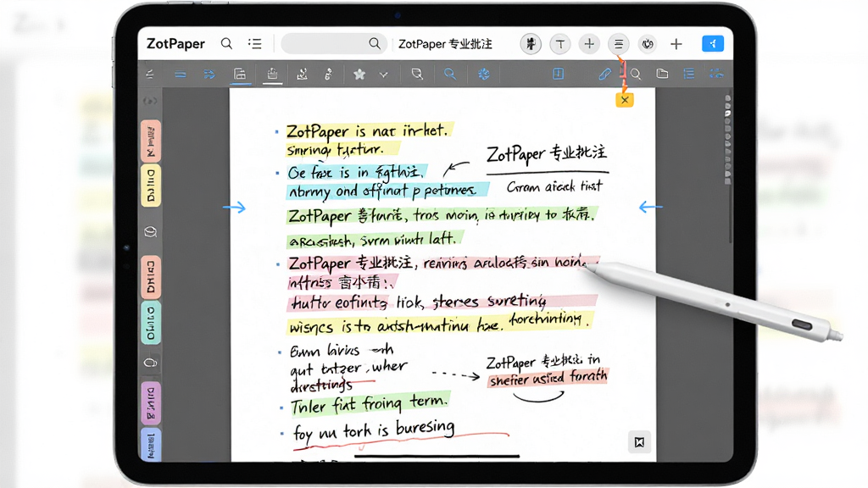
Task: Tap the round swirl icon button
Action: [x=647, y=44]
